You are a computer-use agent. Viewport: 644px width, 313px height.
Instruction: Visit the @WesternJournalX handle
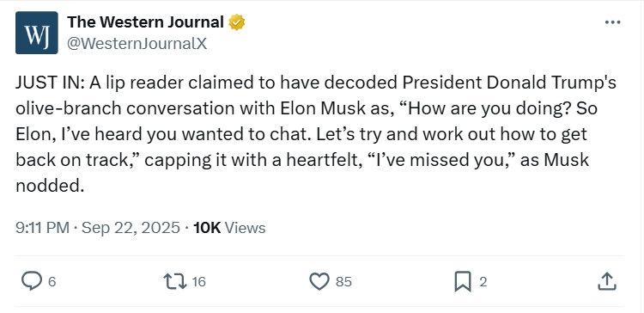tap(137, 43)
